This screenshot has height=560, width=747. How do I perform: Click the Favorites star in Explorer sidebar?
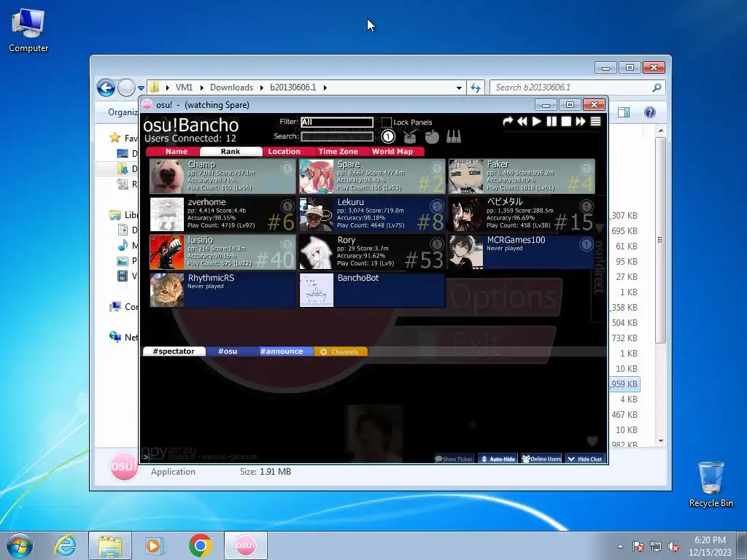click(x=115, y=138)
